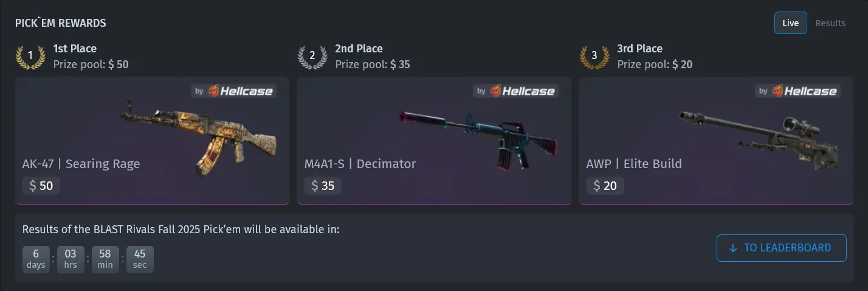Click Hellcase logo on AK-47 card

(x=233, y=91)
